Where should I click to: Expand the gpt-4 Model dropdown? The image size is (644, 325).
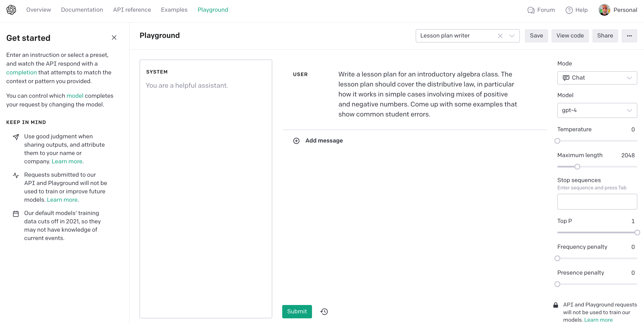coord(597,110)
